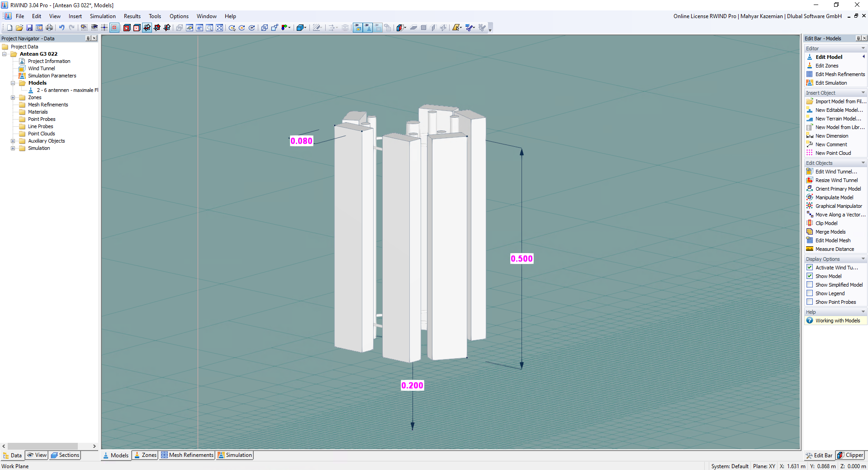Enable Show Point Probes checkbox
The height and width of the screenshot is (470, 868).
[x=810, y=302]
